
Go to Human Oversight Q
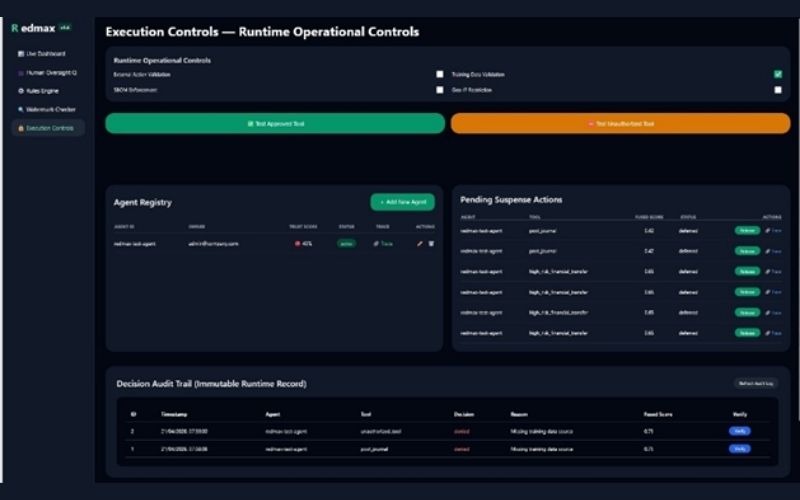click(x=47, y=72)
